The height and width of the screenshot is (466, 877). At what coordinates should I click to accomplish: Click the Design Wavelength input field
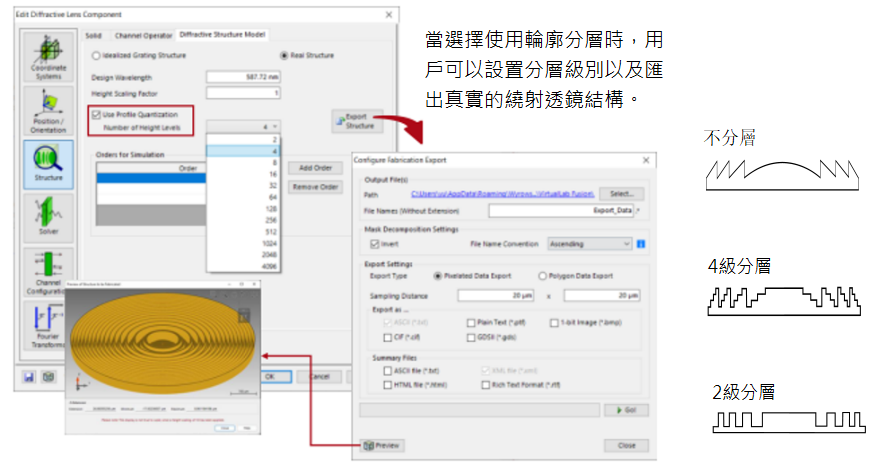tap(242, 77)
